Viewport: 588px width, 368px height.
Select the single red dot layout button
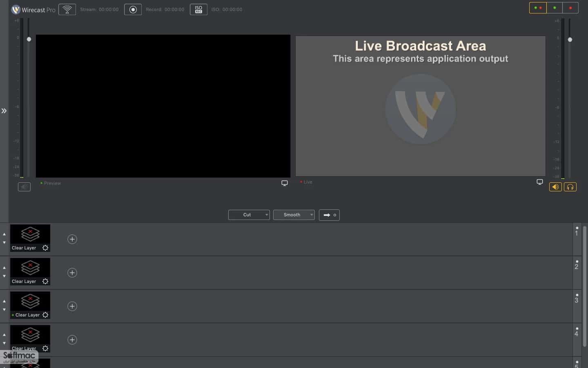pyautogui.click(x=570, y=8)
